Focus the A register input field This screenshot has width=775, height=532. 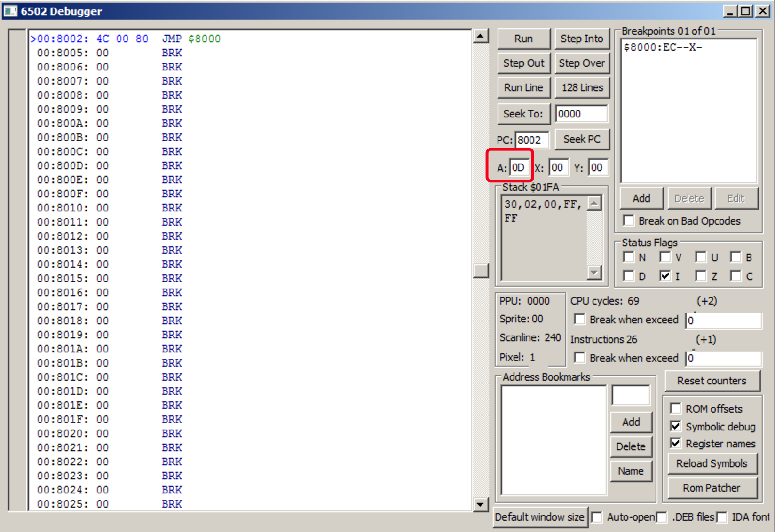tap(519, 168)
